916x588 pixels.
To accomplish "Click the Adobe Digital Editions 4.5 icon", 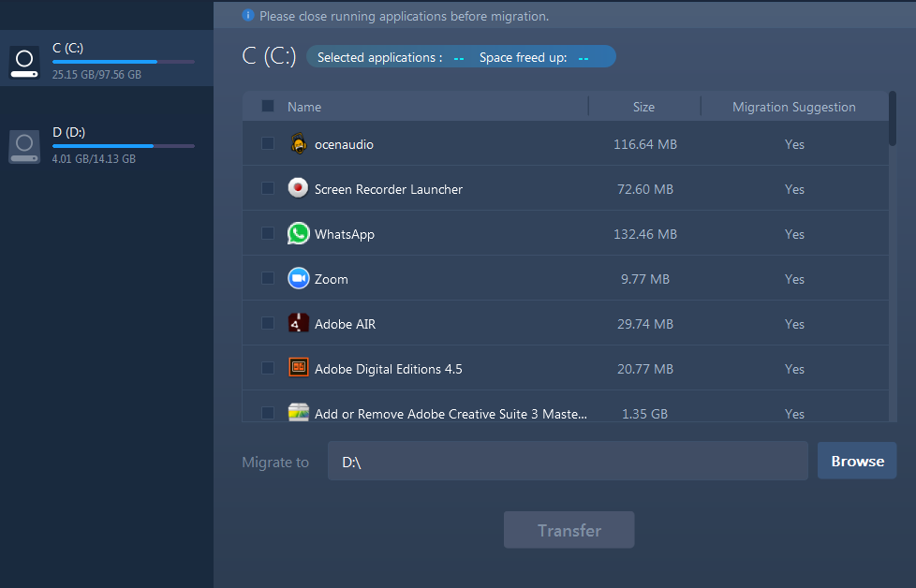I will (299, 368).
